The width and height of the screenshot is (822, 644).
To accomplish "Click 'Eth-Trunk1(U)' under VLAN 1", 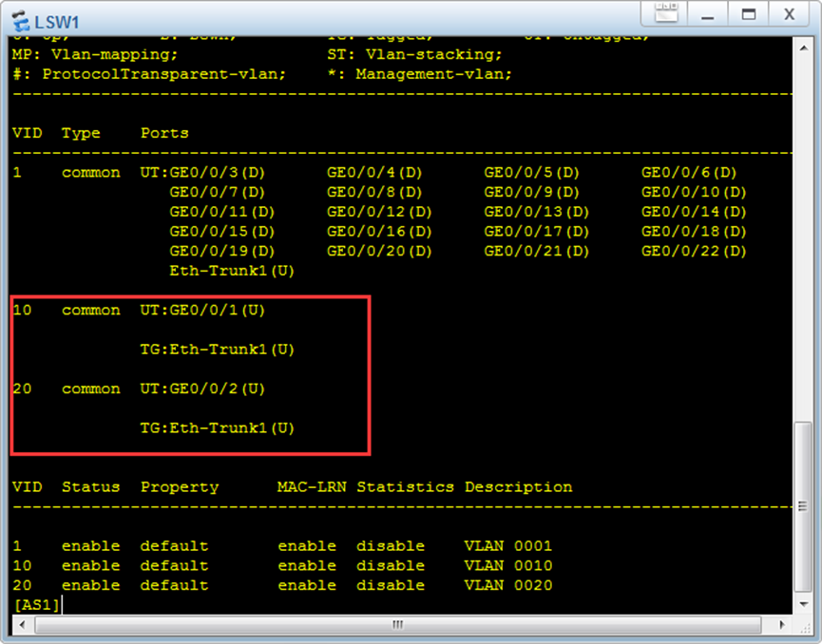I will [232, 271].
